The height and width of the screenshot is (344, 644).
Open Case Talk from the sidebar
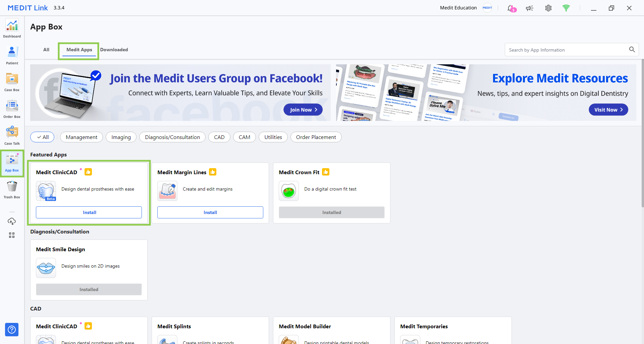12,136
